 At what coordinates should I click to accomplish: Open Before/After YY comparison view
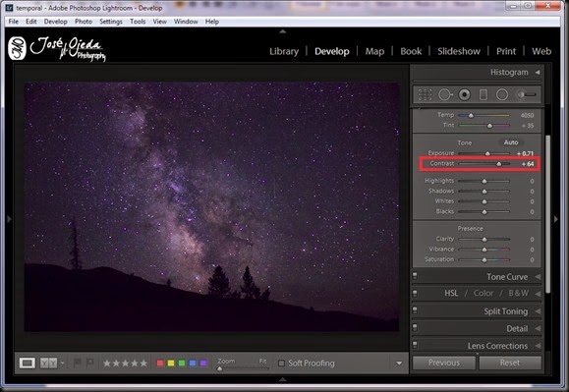[x=48, y=363]
